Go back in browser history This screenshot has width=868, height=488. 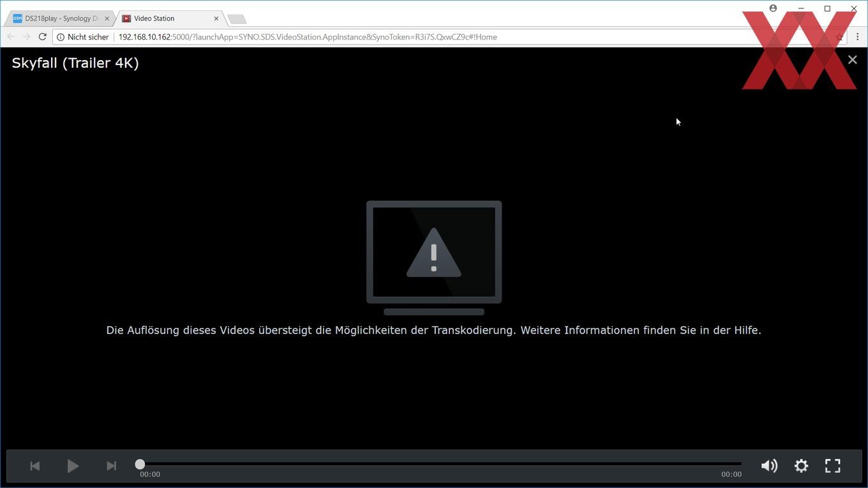click(x=11, y=37)
